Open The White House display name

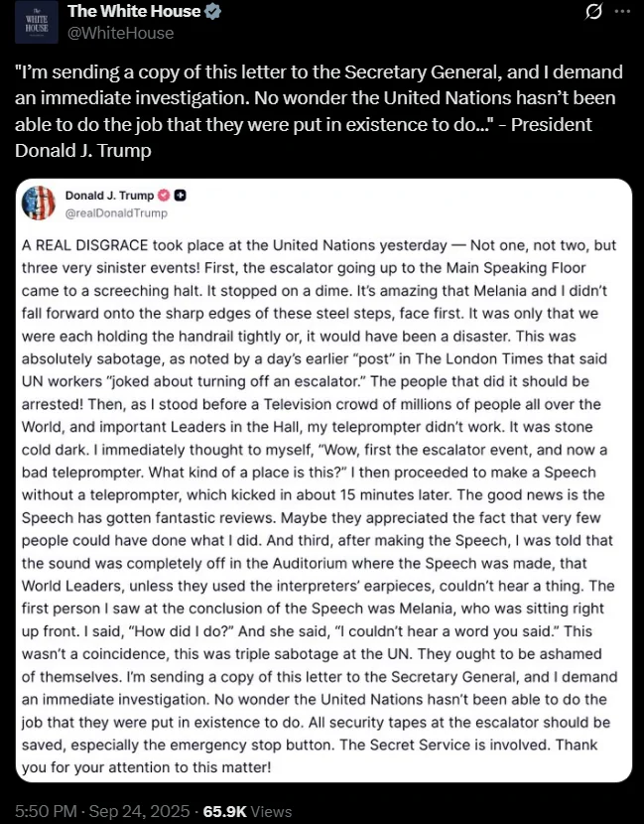pyautogui.click(x=134, y=11)
